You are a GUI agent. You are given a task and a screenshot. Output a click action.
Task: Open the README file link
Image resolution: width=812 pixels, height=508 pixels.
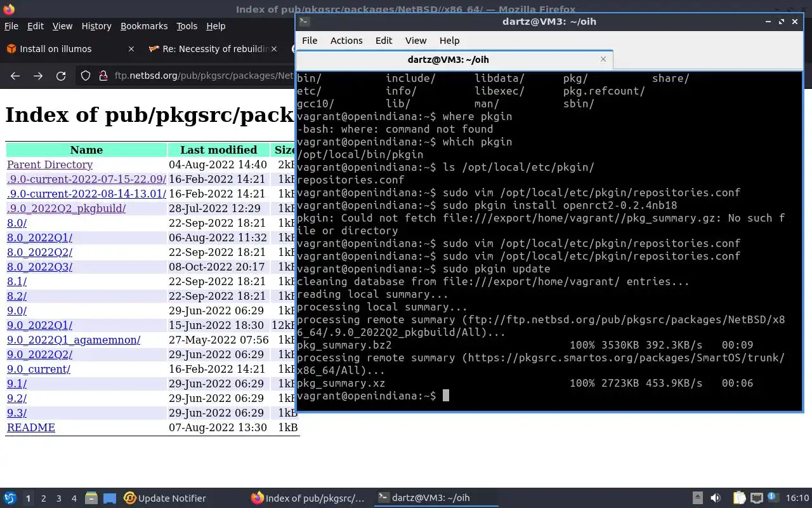(x=31, y=427)
